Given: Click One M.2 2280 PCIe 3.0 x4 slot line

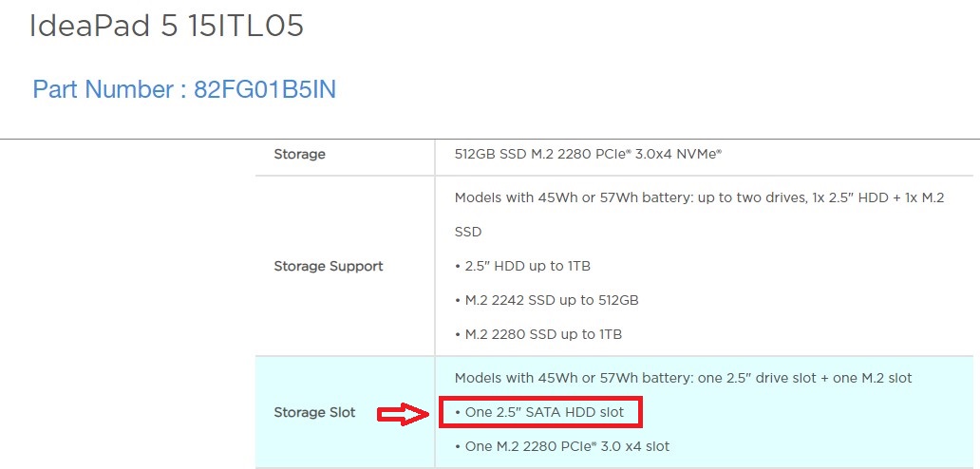Looking at the screenshot, I should coord(562,446).
